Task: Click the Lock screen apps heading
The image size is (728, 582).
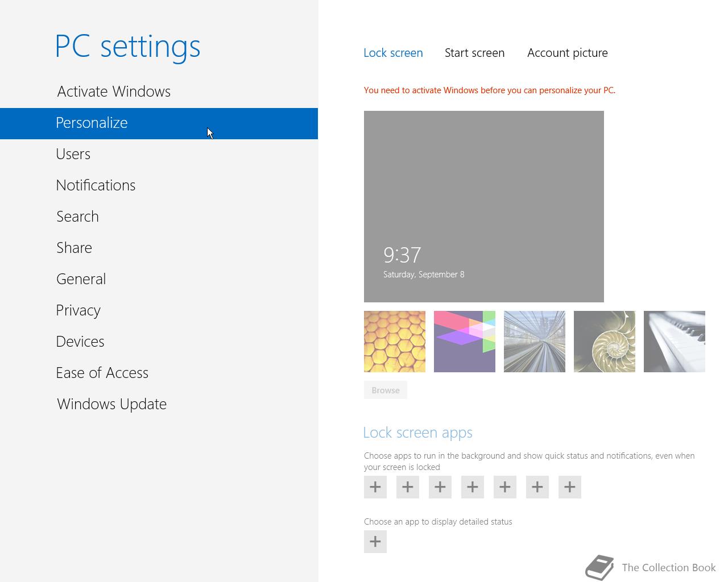Action: point(418,433)
